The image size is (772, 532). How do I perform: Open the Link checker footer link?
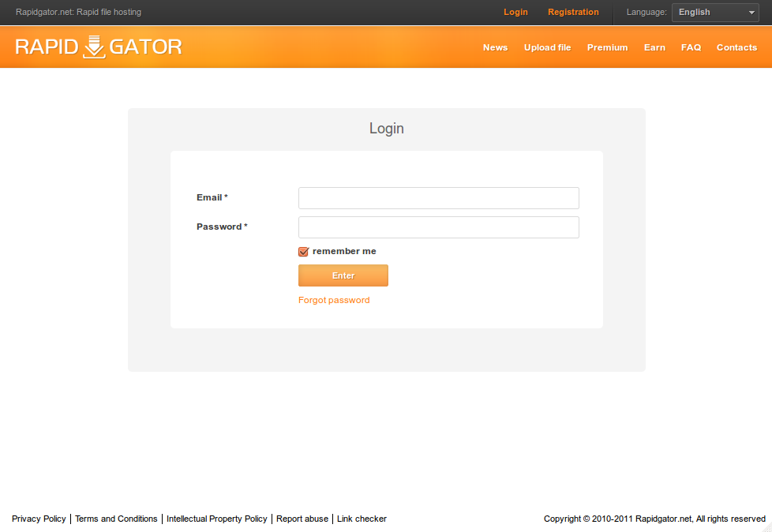tap(362, 519)
